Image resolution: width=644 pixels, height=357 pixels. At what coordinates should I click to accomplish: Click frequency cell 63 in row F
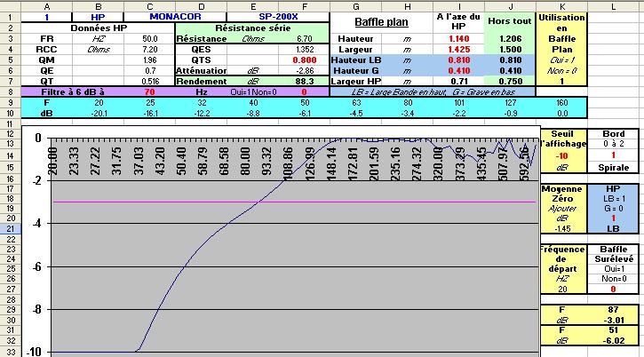356,103
